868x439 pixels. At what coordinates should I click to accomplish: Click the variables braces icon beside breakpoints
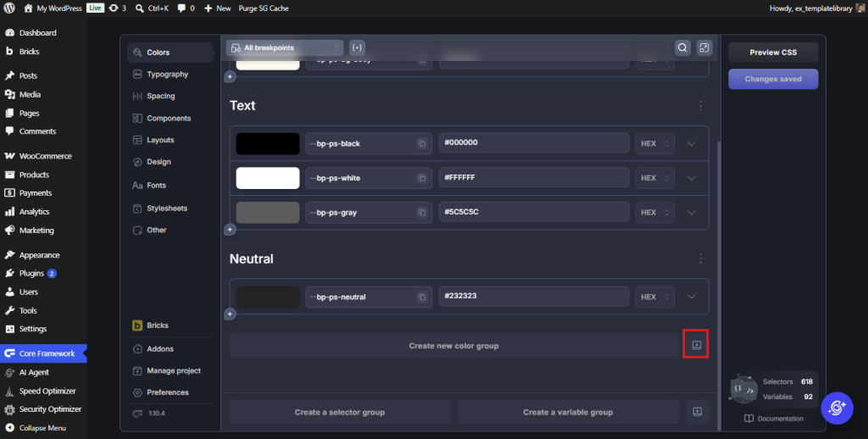(357, 47)
